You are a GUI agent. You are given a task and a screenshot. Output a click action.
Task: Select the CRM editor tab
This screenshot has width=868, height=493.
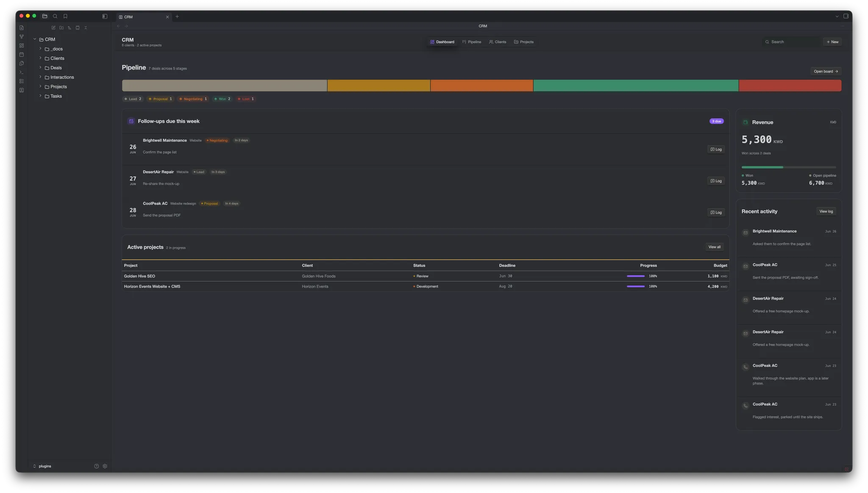pyautogui.click(x=144, y=17)
